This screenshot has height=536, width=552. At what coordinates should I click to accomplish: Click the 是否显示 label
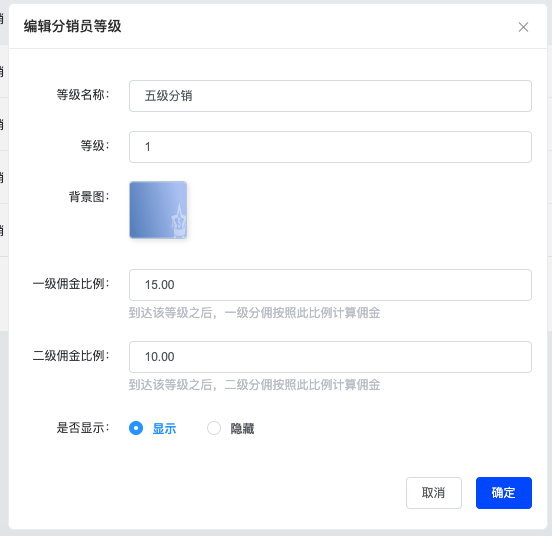(x=83, y=428)
